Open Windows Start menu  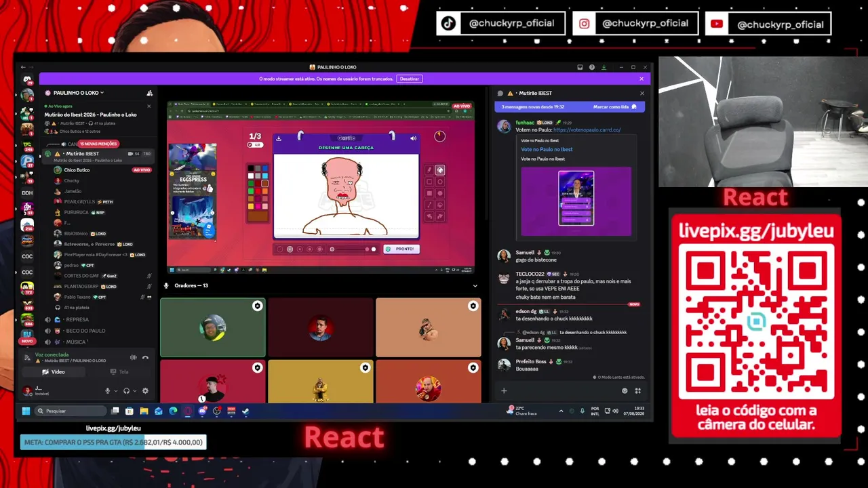26,411
